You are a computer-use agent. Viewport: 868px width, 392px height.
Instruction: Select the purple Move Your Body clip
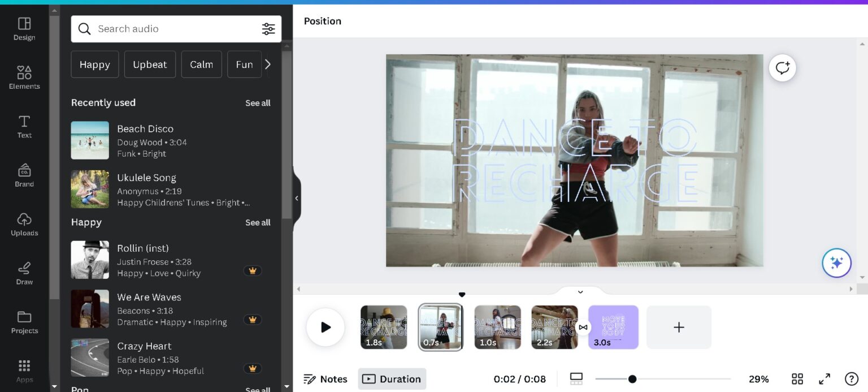click(x=613, y=327)
